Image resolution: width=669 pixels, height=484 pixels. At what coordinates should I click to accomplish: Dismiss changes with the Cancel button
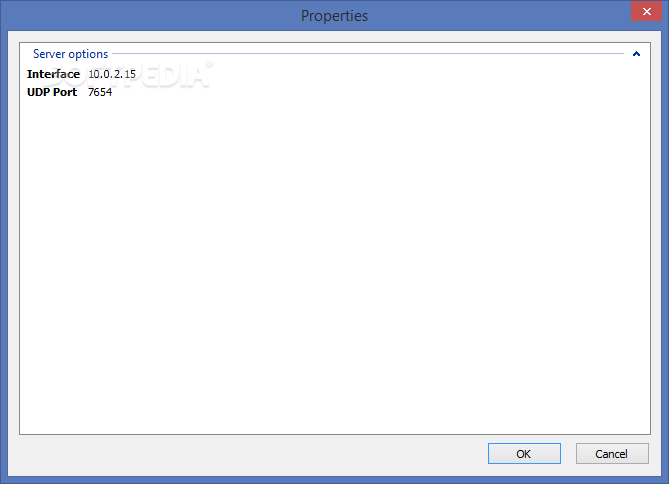[x=612, y=453]
